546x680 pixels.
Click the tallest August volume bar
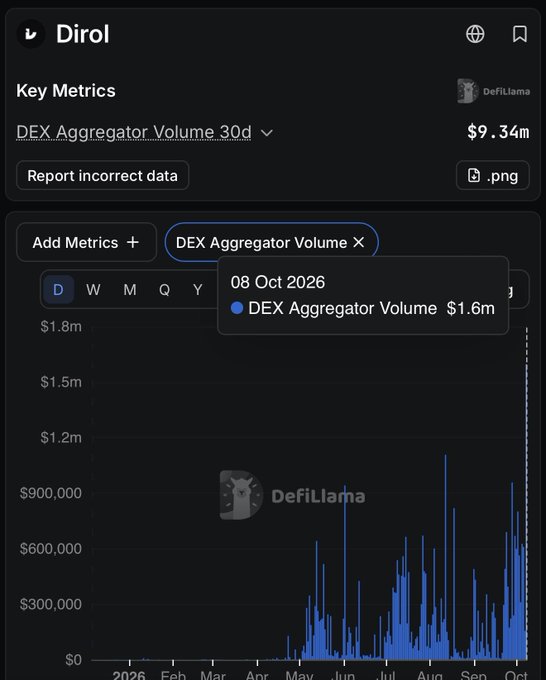point(445,557)
